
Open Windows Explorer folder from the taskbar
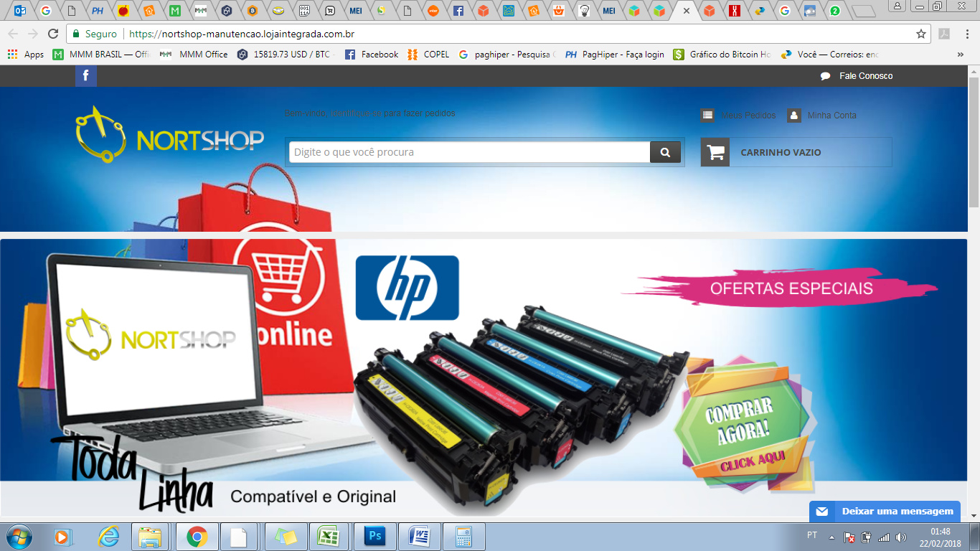[151, 536]
